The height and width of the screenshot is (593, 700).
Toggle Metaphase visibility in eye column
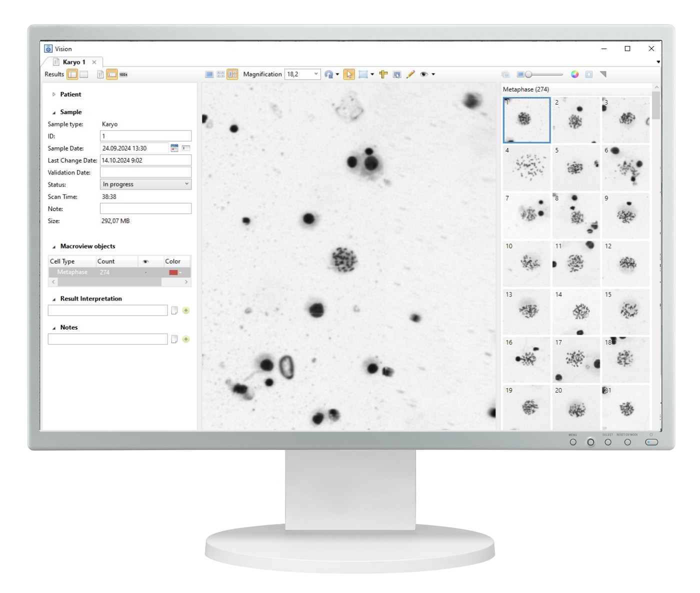click(x=145, y=272)
